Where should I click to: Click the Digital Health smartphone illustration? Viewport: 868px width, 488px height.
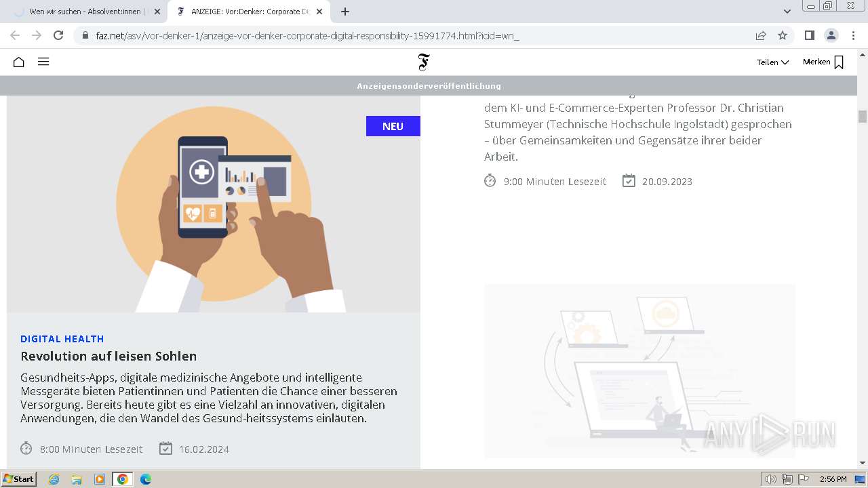point(214,204)
